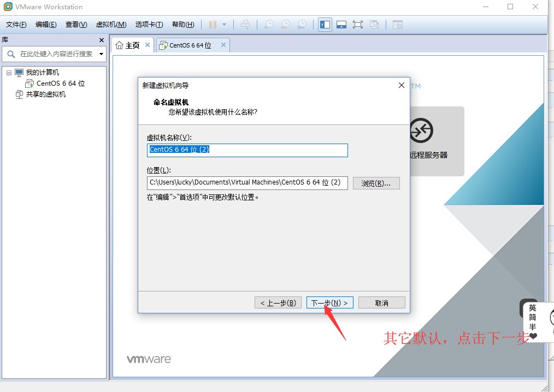Select 我的计算机 in the library tree
The image size is (554, 392).
(x=43, y=73)
